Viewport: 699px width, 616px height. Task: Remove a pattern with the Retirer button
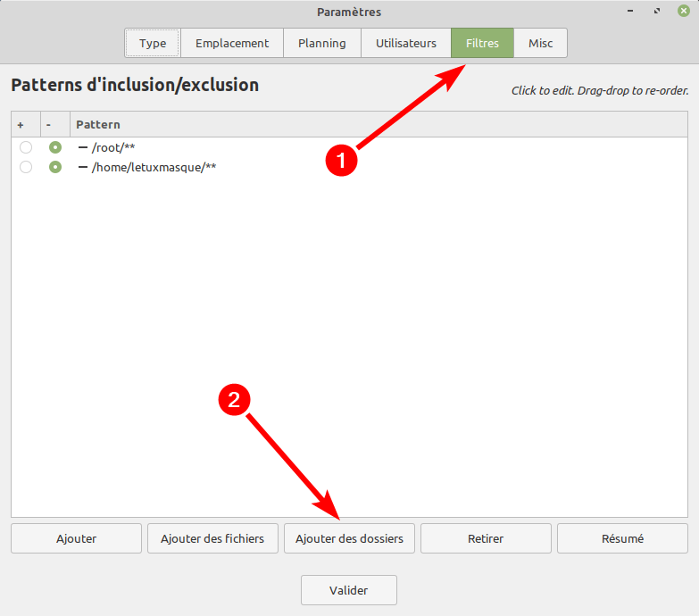[486, 538]
